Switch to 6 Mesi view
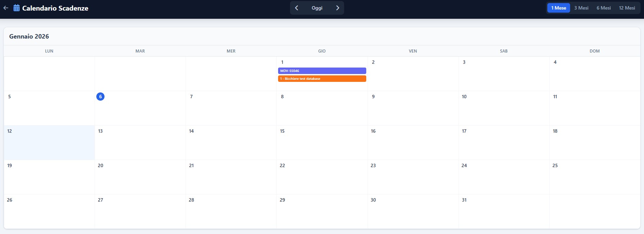The height and width of the screenshot is (234, 644). tap(603, 8)
